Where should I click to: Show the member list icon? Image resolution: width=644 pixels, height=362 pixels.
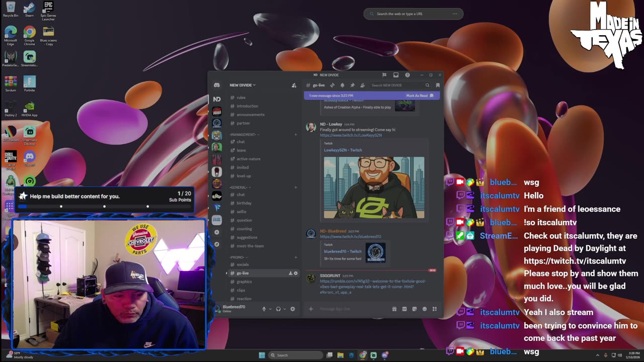coord(362,85)
